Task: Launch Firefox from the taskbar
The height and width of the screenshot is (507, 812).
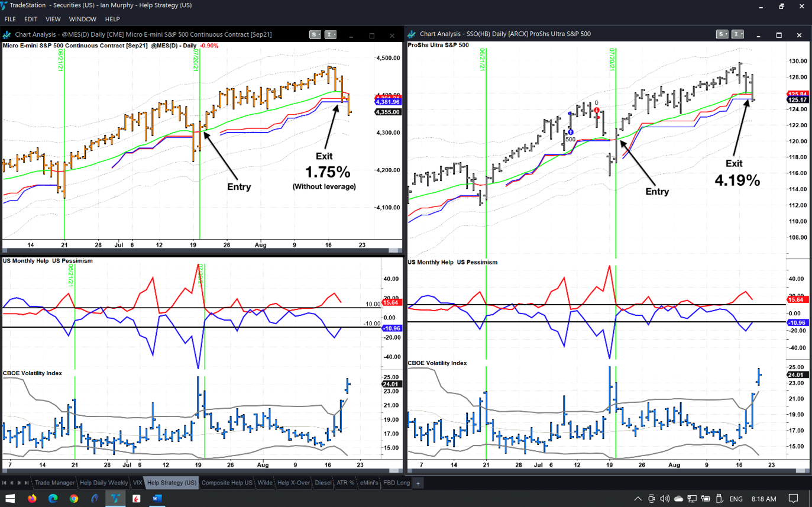Action: (32, 499)
